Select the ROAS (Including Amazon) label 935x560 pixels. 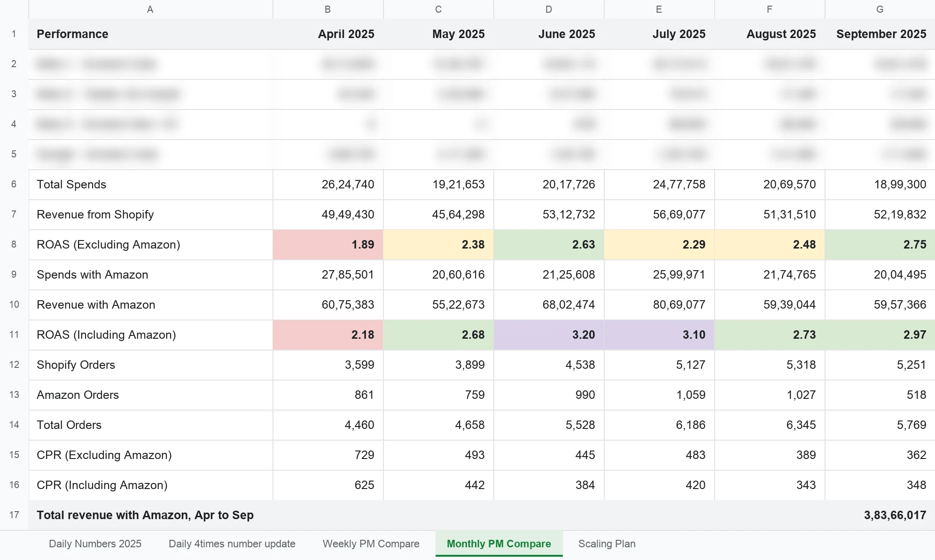point(150,334)
